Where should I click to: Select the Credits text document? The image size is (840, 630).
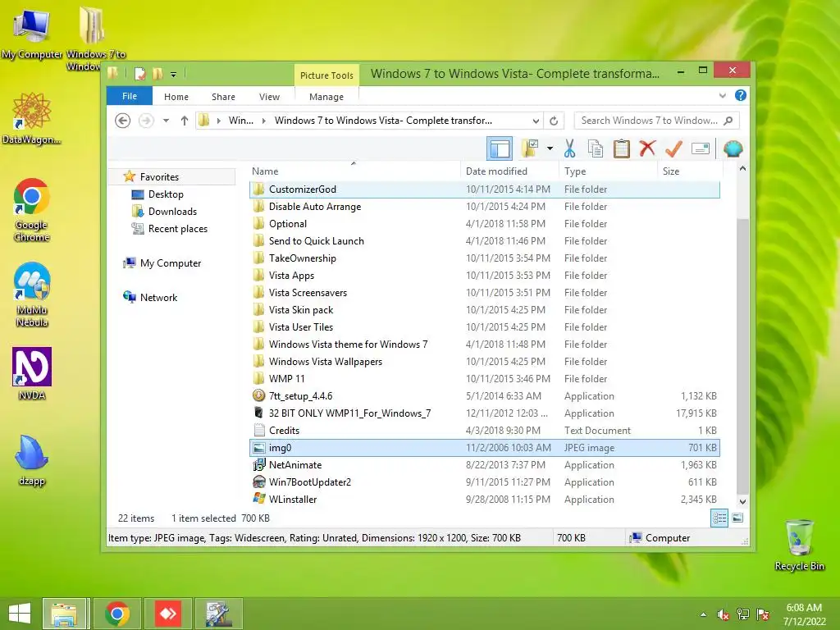pos(484,430)
